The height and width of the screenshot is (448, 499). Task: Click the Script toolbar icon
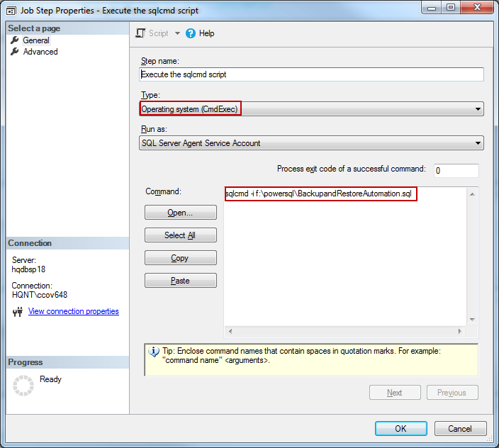coord(140,33)
